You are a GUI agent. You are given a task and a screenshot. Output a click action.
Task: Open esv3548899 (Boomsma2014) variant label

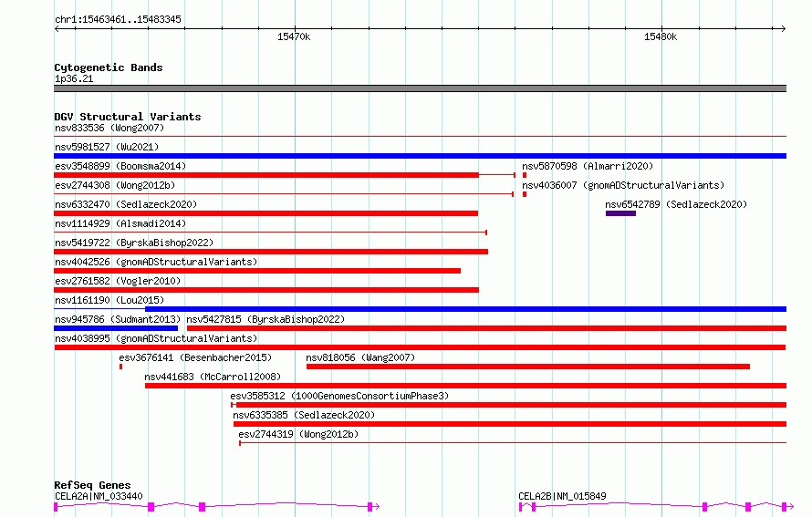click(x=120, y=166)
